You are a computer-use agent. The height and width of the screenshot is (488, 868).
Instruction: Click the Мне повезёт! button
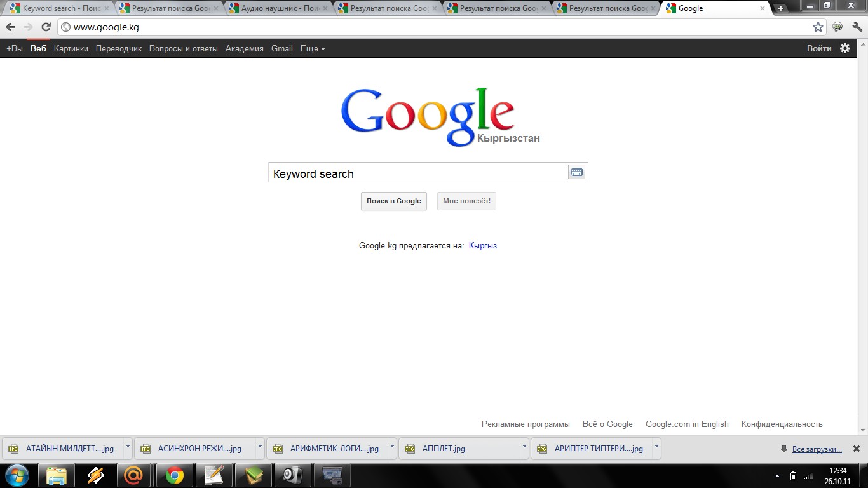466,201
